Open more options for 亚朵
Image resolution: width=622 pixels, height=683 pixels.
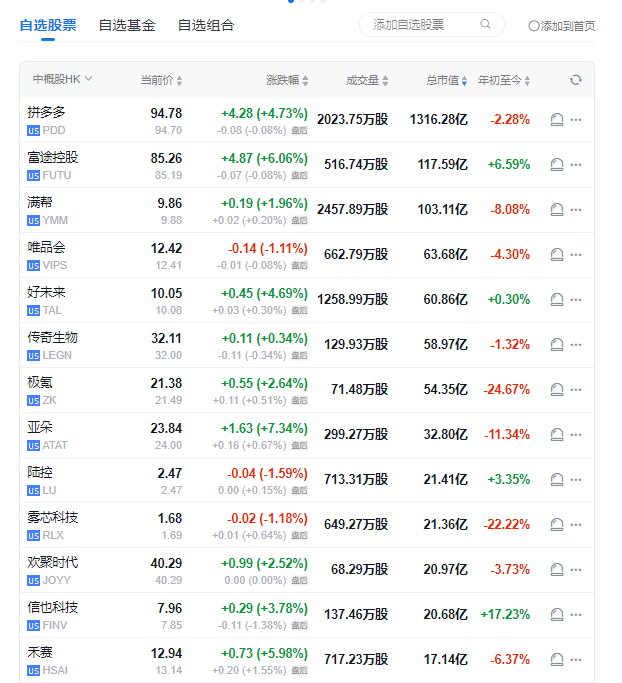pyautogui.click(x=576, y=435)
